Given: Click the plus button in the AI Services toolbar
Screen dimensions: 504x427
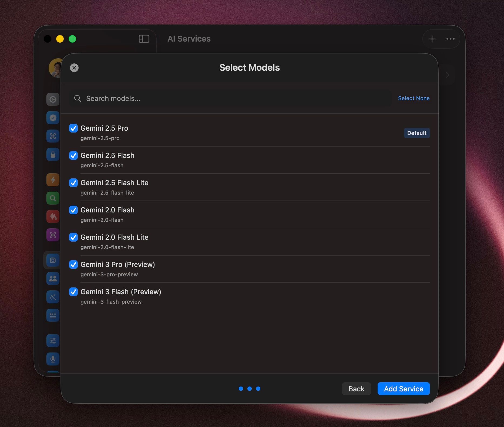Looking at the screenshot, I should (x=432, y=39).
